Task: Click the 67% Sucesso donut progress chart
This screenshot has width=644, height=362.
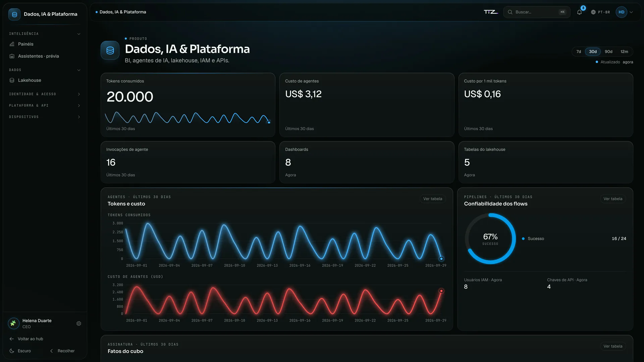Action: click(x=490, y=239)
